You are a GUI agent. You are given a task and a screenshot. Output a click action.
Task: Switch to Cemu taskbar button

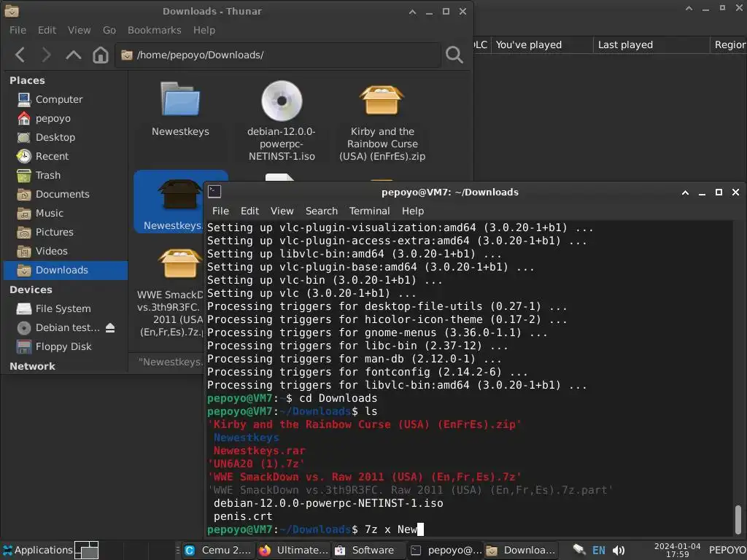[217, 550]
